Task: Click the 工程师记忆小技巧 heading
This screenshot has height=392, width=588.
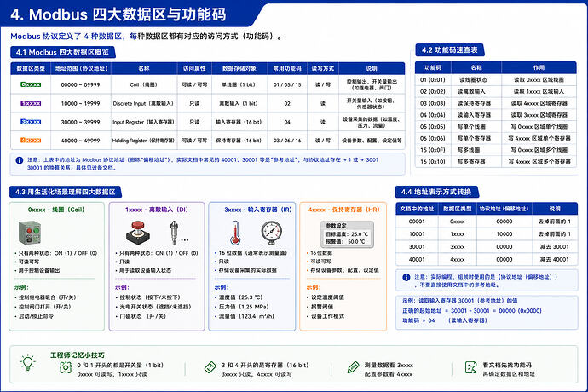Action: click(x=78, y=355)
